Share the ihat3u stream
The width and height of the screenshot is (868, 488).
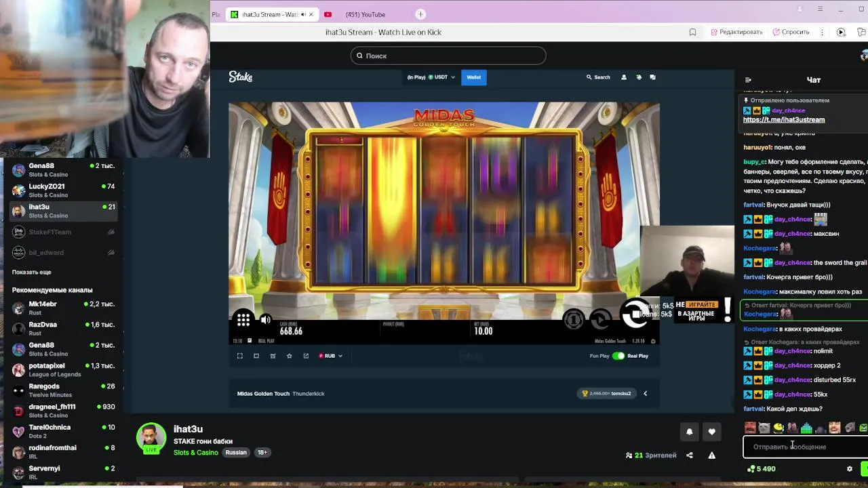(x=690, y=455)
